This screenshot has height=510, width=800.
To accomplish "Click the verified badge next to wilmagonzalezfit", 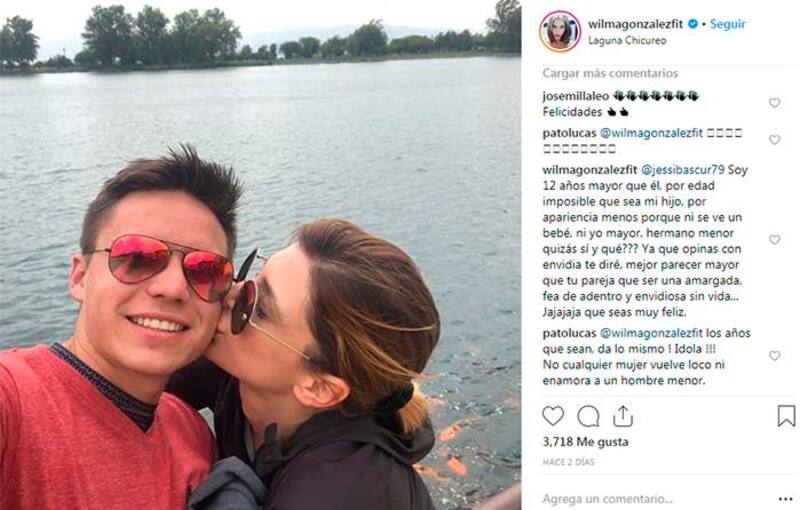I will (693, 23).
